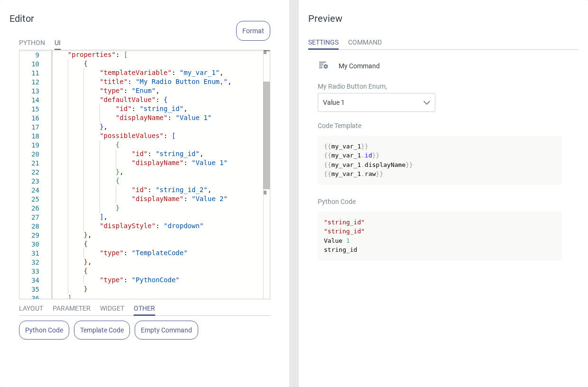Click the editor vertical scrollbar thumb
This screenshot has width=588, height=387.
pyautogui.click(x=266, y=135)
